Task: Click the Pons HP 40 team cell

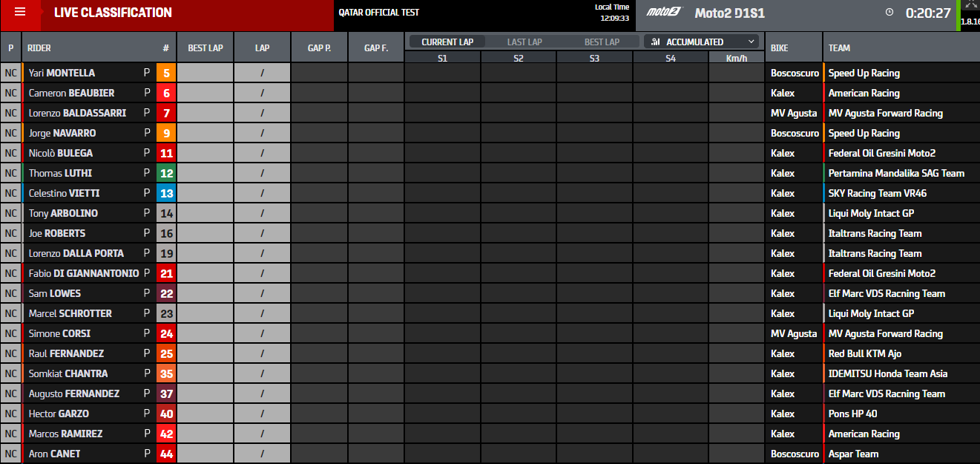Action: click(x=901, y=414)
